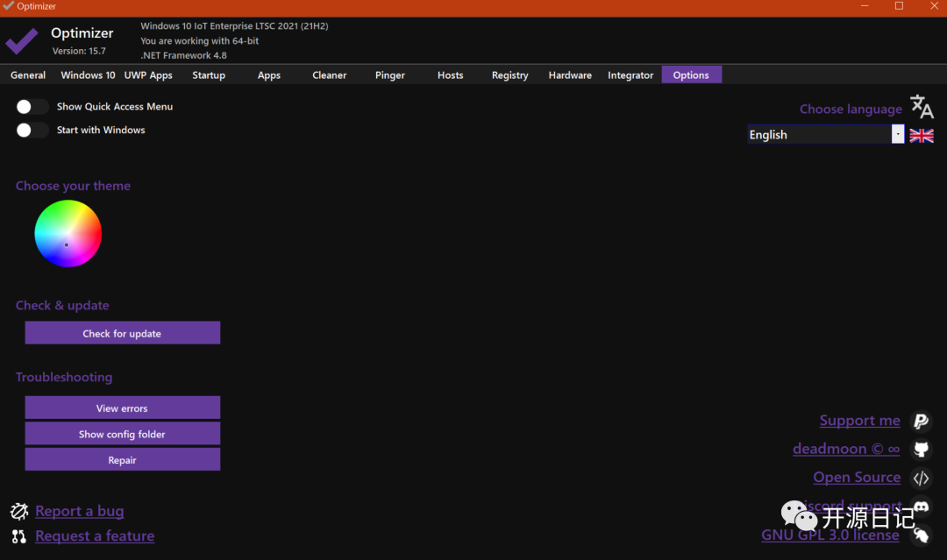Enable the Start with Windows switch

[32, 131]
